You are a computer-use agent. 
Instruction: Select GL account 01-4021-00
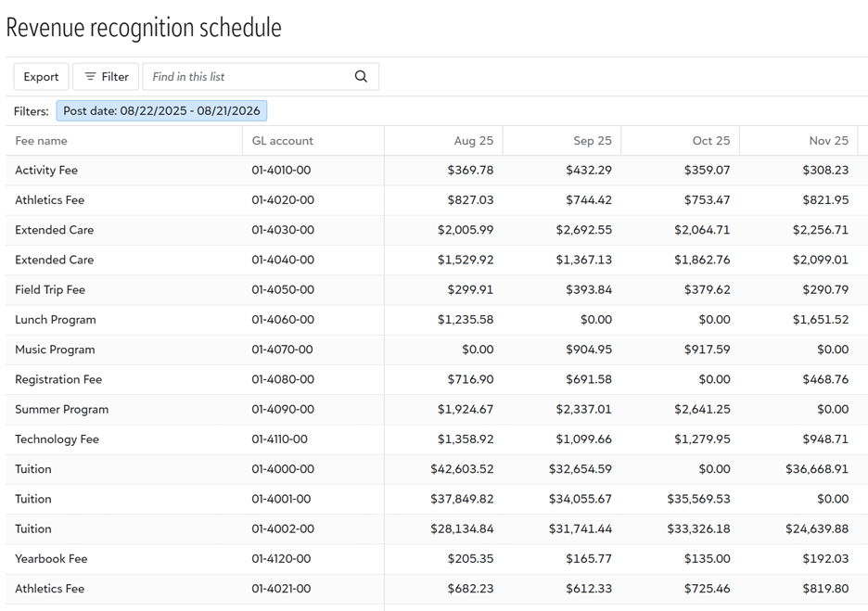[281, 589]
